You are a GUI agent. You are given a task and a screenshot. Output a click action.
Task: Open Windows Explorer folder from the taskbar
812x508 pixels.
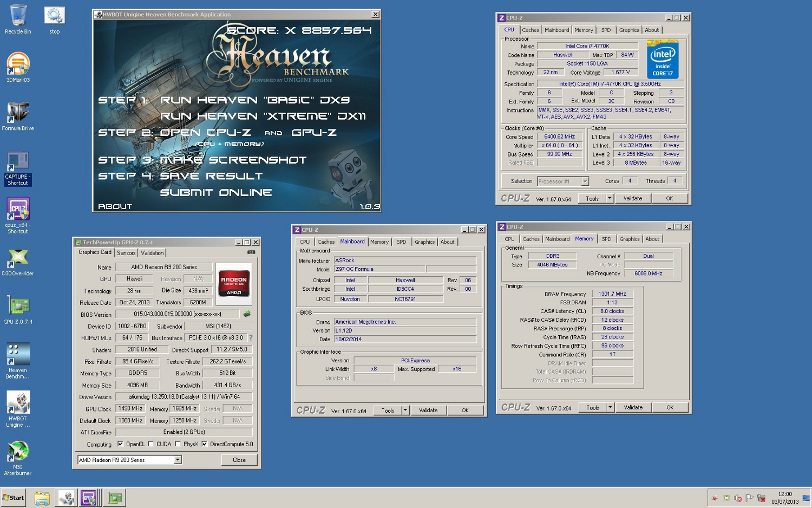(x=42, y=498)
